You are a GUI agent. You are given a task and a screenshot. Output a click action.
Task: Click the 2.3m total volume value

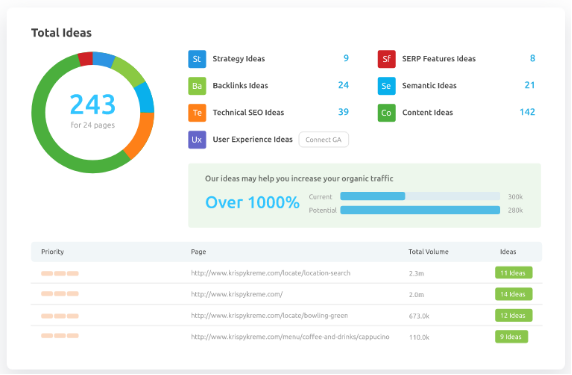(x=416, y=273)
